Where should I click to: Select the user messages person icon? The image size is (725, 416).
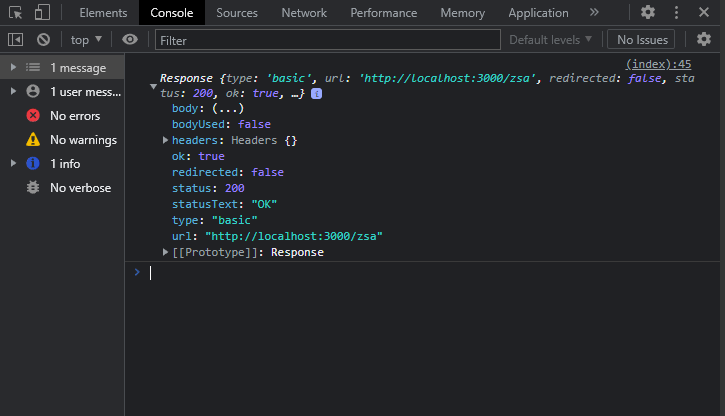tap(33, 91)
